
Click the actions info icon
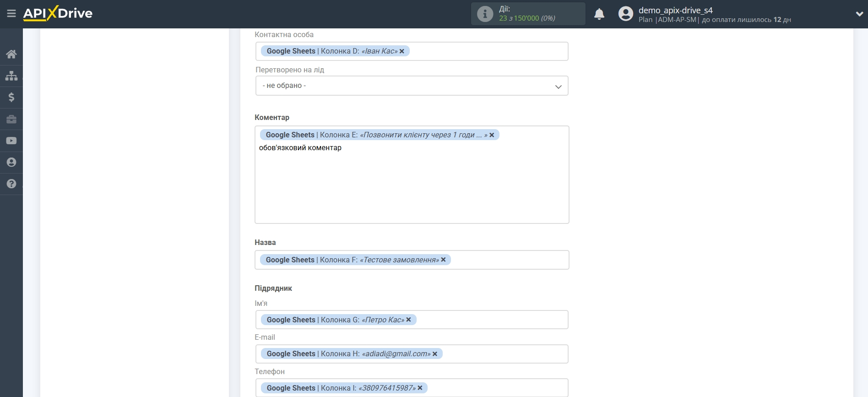pyautogui.click(x=485, y=14)
